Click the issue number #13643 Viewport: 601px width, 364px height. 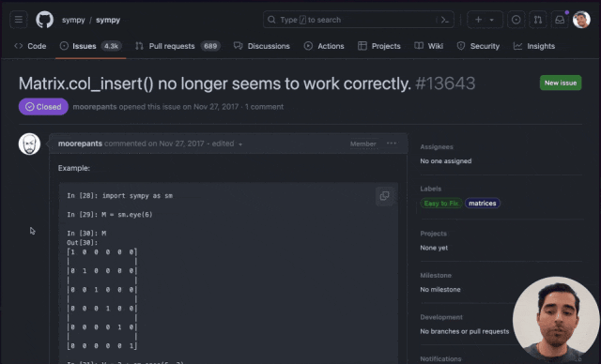click(445, 83)
